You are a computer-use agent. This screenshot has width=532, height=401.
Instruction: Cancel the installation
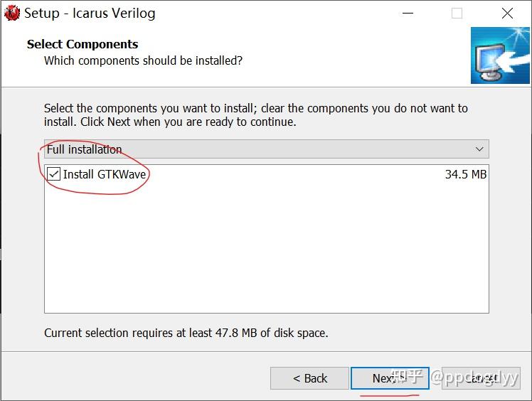[482, 378]
